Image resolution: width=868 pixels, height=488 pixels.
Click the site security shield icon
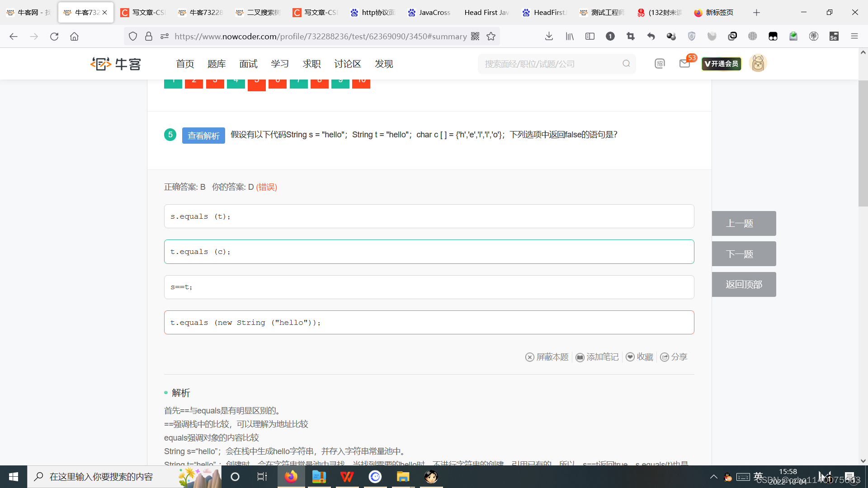click(133, 36)
